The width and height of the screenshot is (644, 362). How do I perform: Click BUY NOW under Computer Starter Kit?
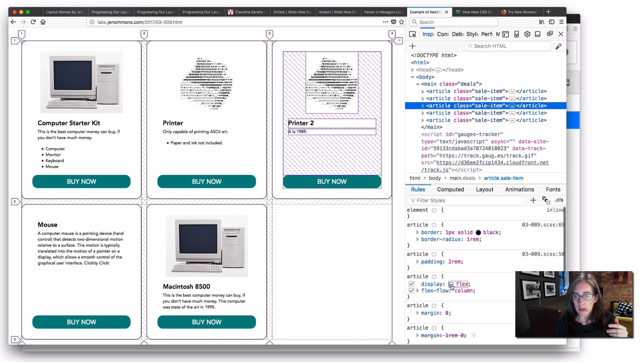click(x=81, y=181)
